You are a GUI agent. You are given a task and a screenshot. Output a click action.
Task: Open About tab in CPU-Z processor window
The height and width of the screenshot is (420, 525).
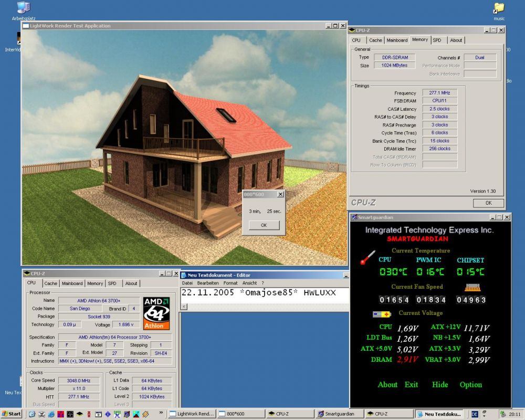[131, 283]
